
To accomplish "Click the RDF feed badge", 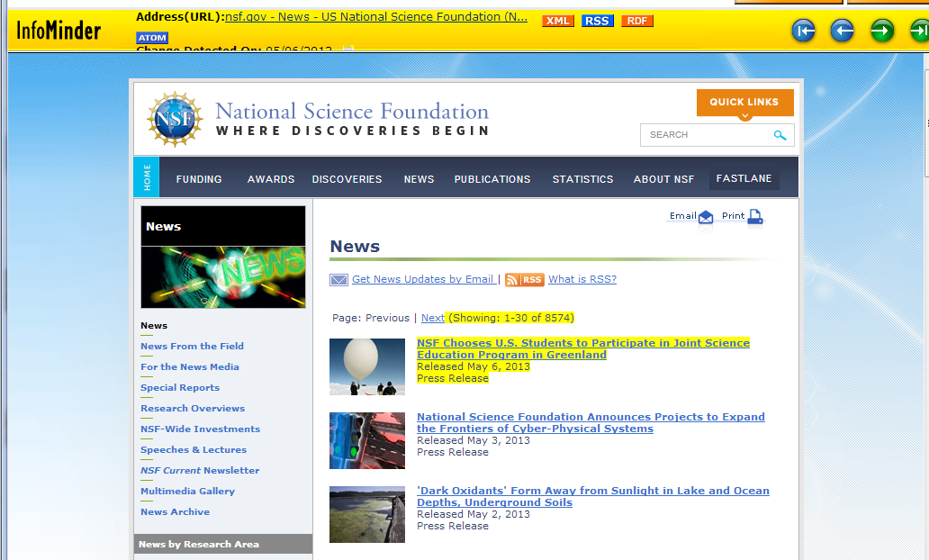I will coord(636,21).
